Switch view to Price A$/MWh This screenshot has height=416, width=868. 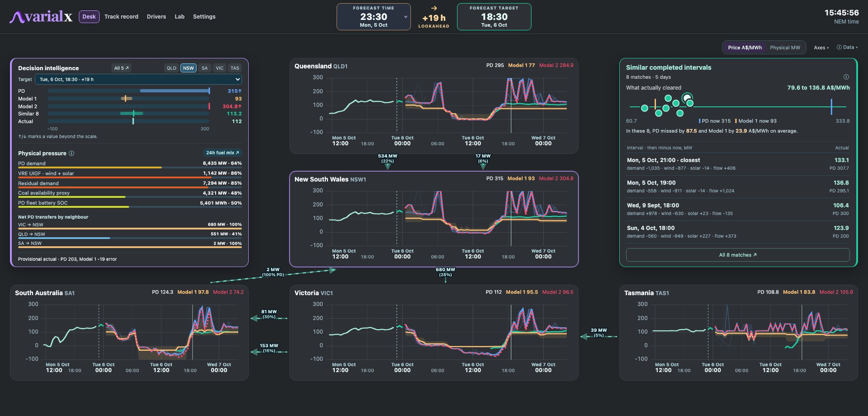pos(745,48)
